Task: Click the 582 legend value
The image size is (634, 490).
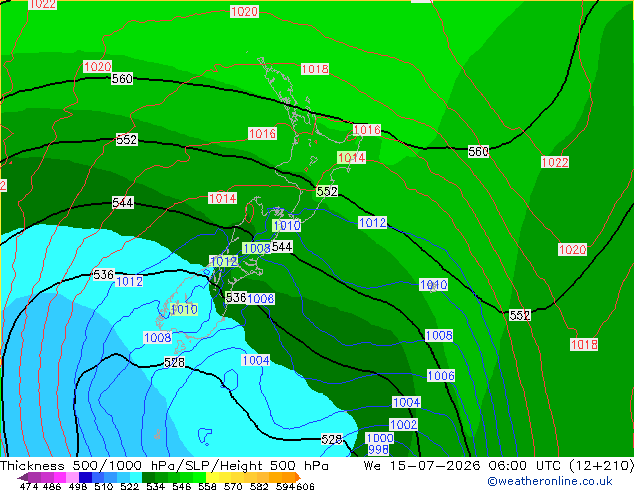Action: pos(259,486)
